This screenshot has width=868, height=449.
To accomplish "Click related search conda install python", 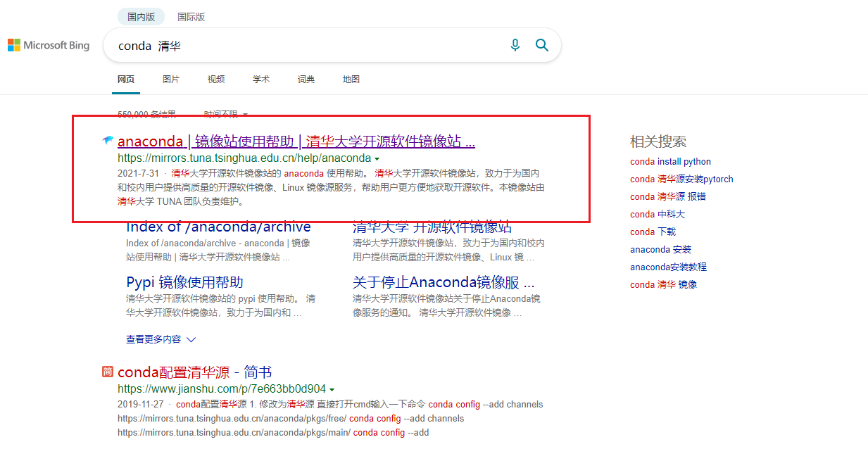I will click(x=670, y=162).
